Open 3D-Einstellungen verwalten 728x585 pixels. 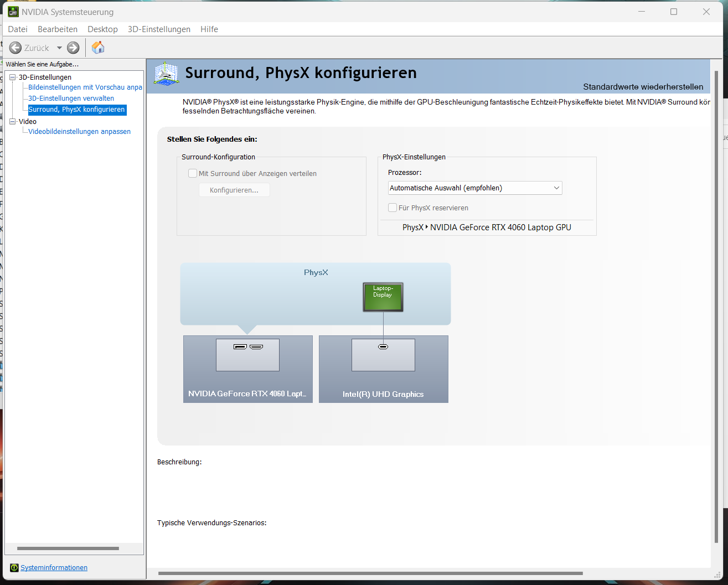(71, 99)
